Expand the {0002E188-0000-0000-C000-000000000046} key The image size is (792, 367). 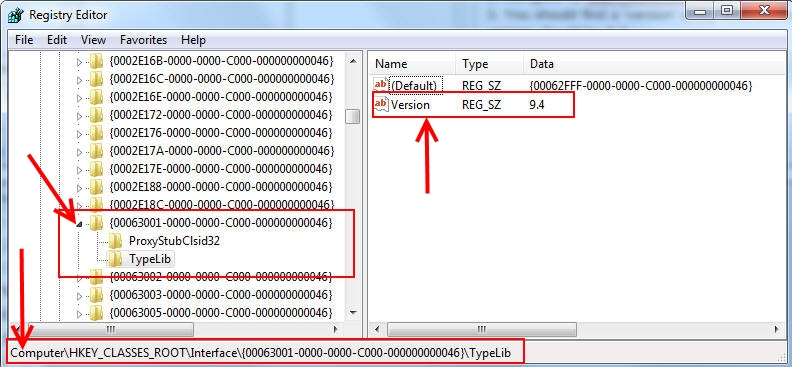coord(79,187)
